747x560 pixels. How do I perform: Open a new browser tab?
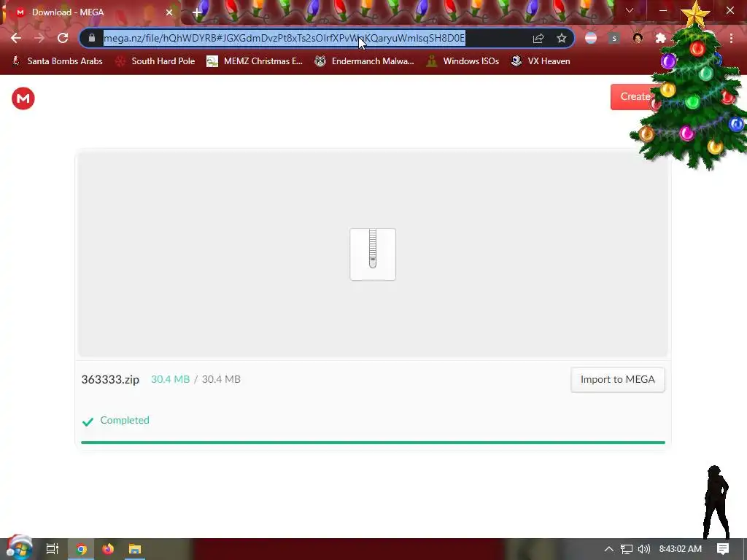point(197,12)
